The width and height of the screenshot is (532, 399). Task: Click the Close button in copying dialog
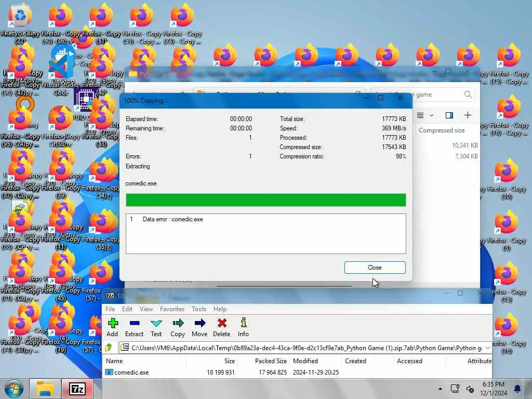[375, 268]
